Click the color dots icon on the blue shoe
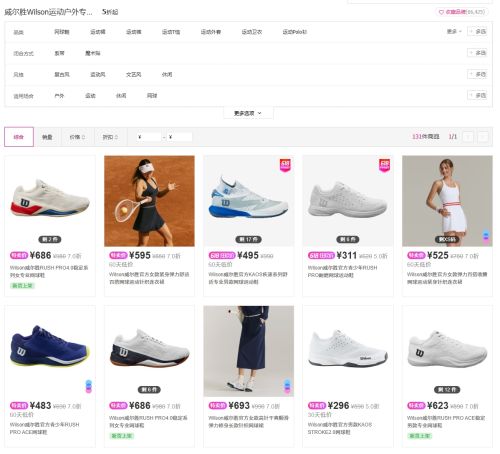Screen dimensions: 500x454 (x=89, y=386)
